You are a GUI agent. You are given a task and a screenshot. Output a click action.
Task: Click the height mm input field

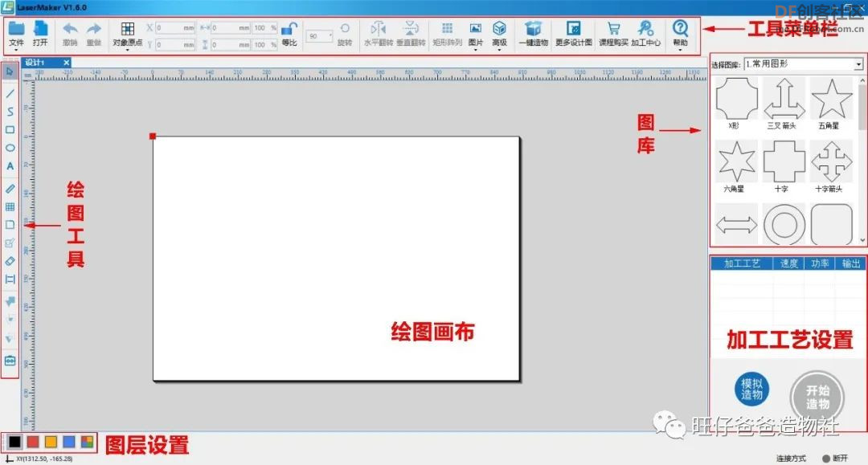pos(231,44)
